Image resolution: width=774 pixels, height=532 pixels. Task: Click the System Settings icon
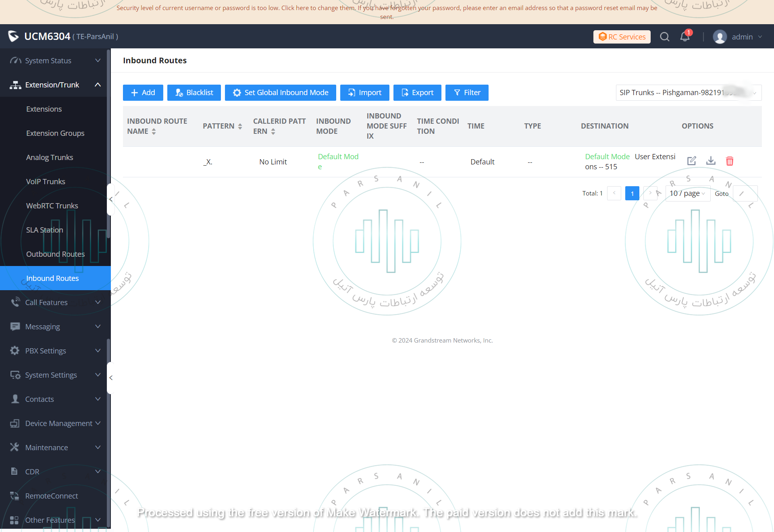[15, 375]
